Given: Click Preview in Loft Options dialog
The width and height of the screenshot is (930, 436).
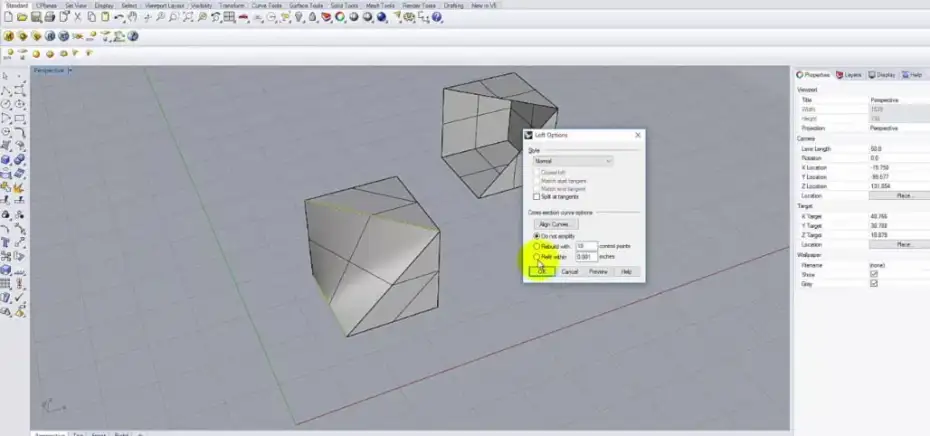Looking at the screenshot, I should pyautogui.click(x=598, y=271).
